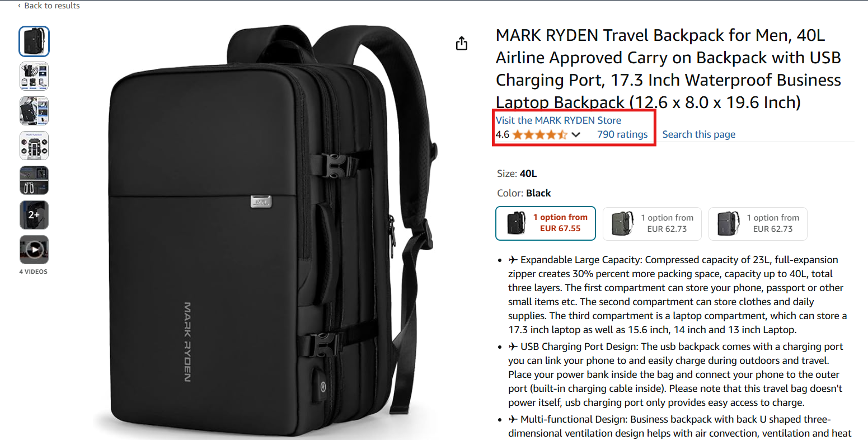Click Search this page link
Viewport: 868px width, 440px height.
[699, 134]
